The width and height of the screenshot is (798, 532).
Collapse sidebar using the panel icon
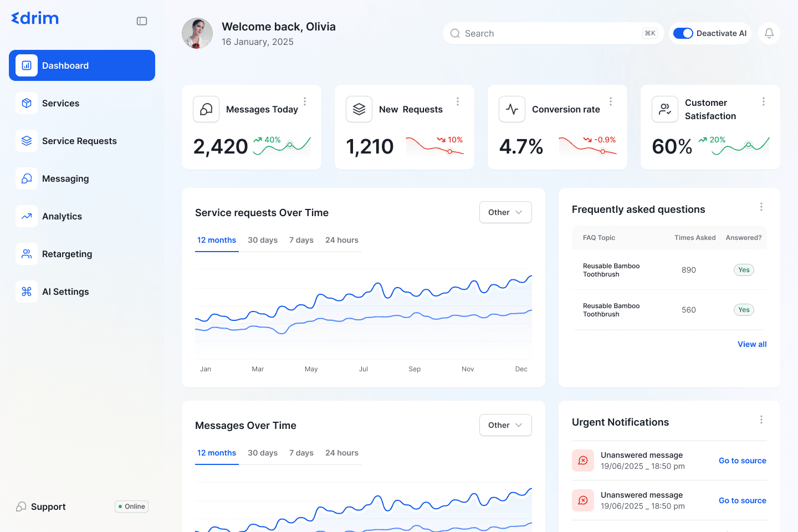142,21
